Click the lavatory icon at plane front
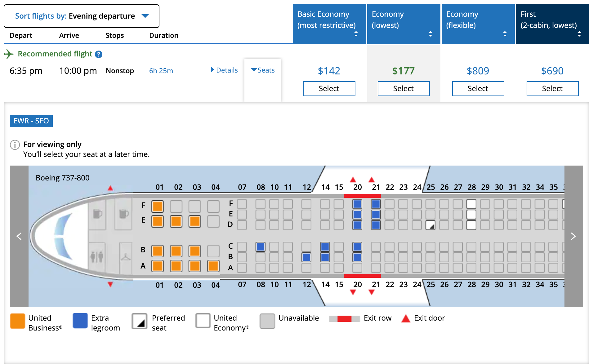This screenshot has height=364, width=593. pos(97,257)
